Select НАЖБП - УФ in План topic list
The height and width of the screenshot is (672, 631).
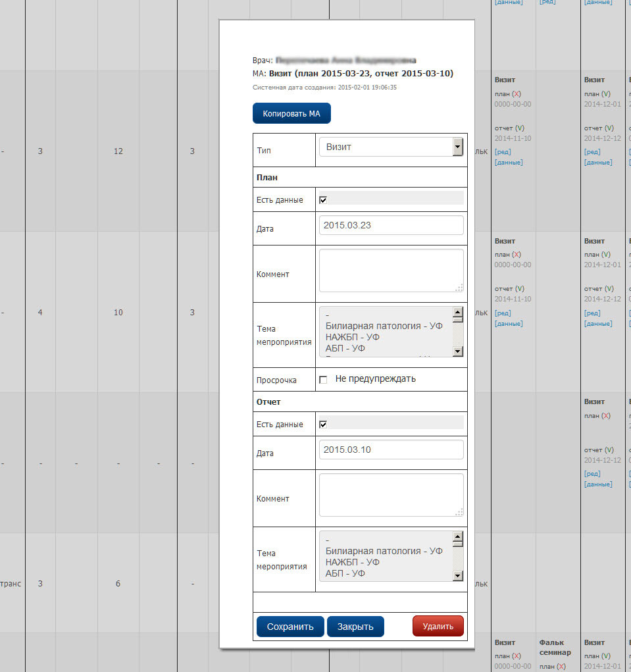tap(352, 337)
